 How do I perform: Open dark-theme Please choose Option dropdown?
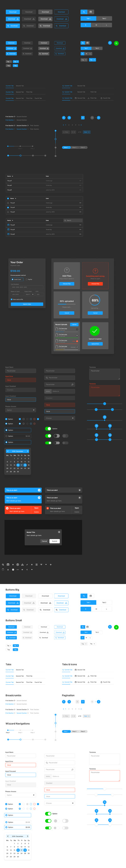(x=20, y=410)
